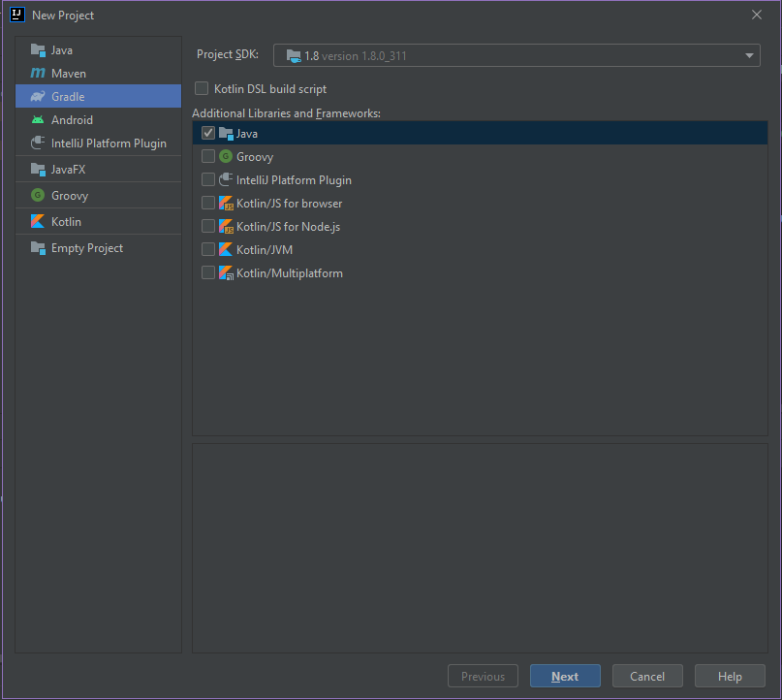
Task: Pick the Kotlin logo in project types
Action: (x=38, y=221)
